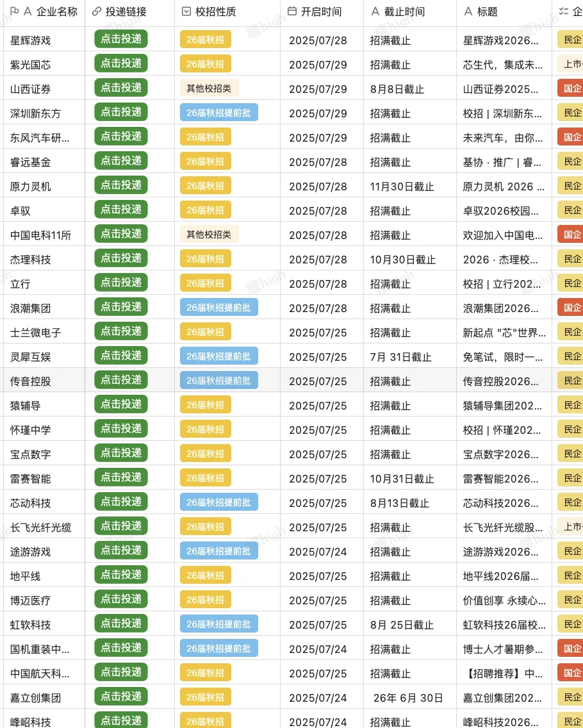Screen dimensions: 583x728
Task: Click the 10月30日截止 deadline cell
Action: (x=410, y=260)
